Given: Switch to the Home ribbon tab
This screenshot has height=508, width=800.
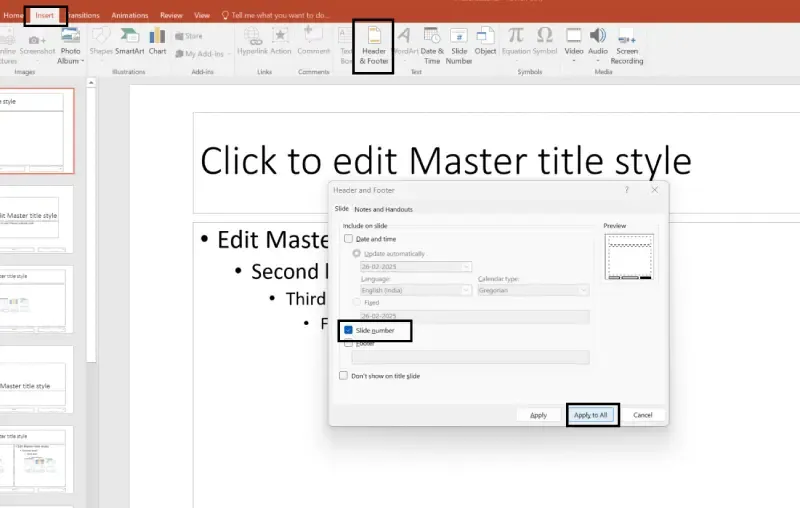Looking at the screenshot, I should click(13, 15).
